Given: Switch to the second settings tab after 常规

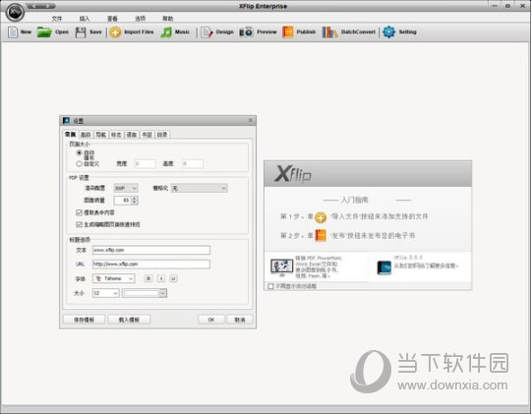Looking at the screenshot, I should [x=86, y=135].
